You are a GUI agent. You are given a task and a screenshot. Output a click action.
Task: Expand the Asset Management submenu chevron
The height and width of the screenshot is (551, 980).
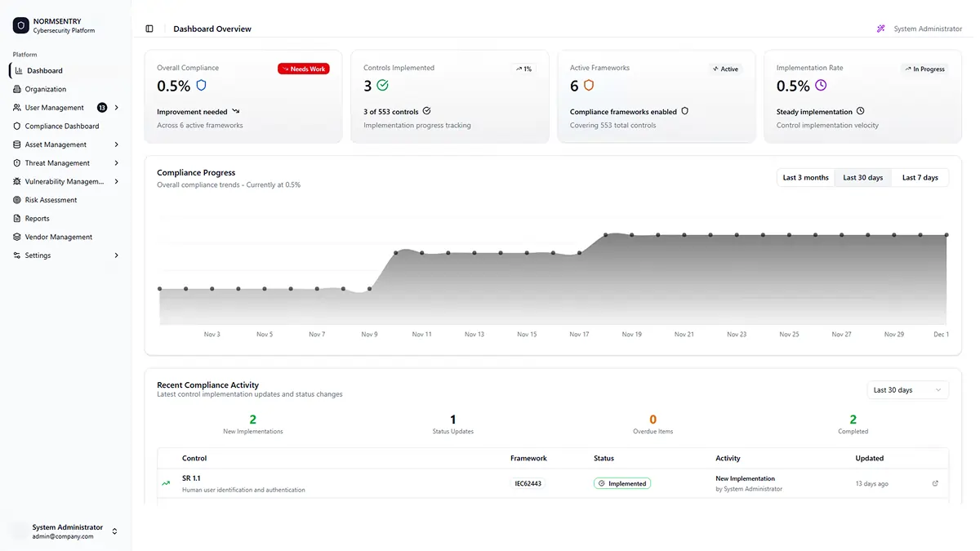point(117,144)
